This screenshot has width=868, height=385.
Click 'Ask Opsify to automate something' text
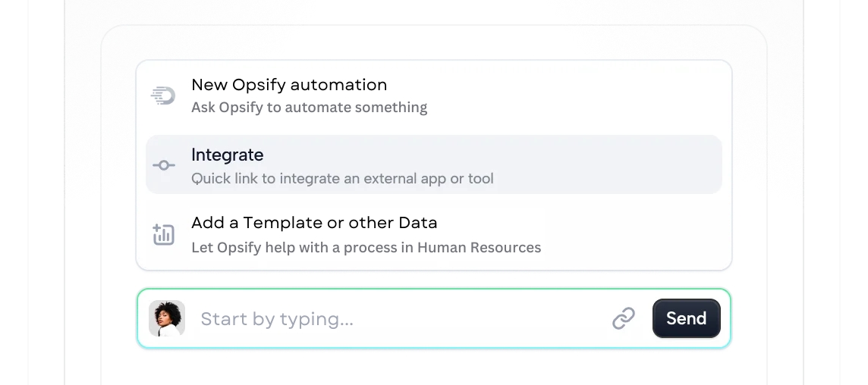(x=309, y=108)
